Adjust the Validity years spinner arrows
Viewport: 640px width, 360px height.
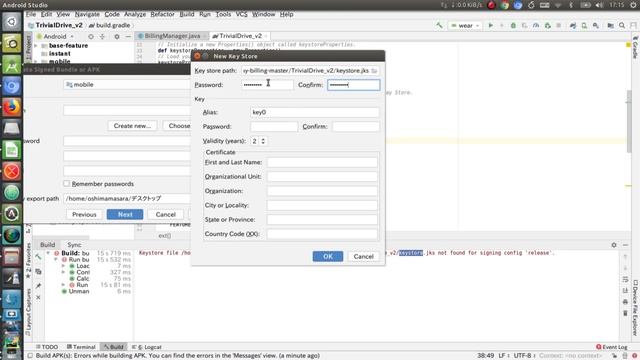pos(263,141)
